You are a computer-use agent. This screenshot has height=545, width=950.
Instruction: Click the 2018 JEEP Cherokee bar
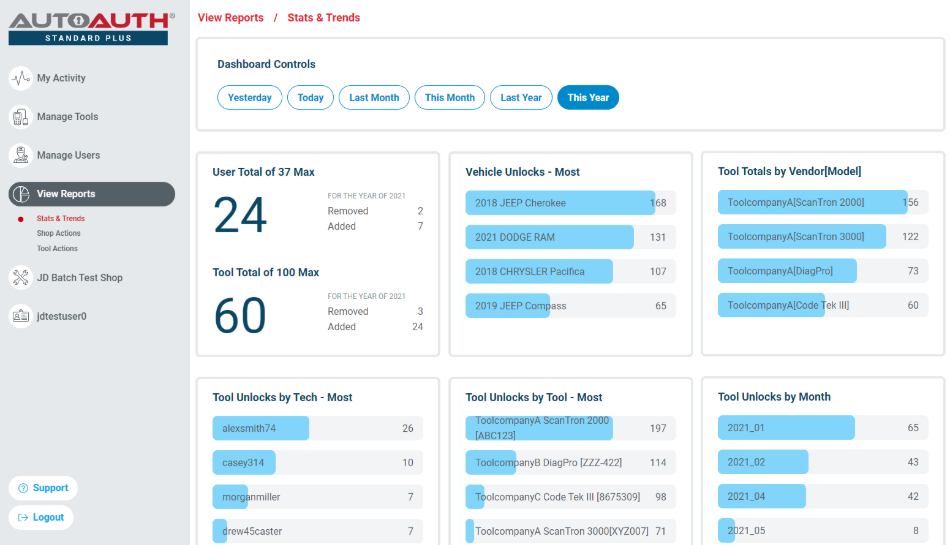pyautogui.click(x=560, y=203)
